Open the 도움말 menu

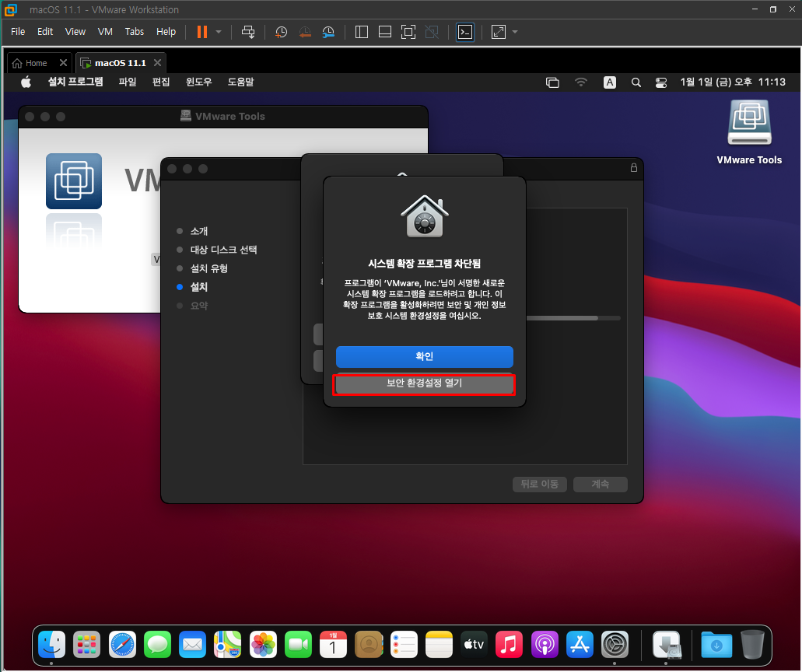point(240,82)
